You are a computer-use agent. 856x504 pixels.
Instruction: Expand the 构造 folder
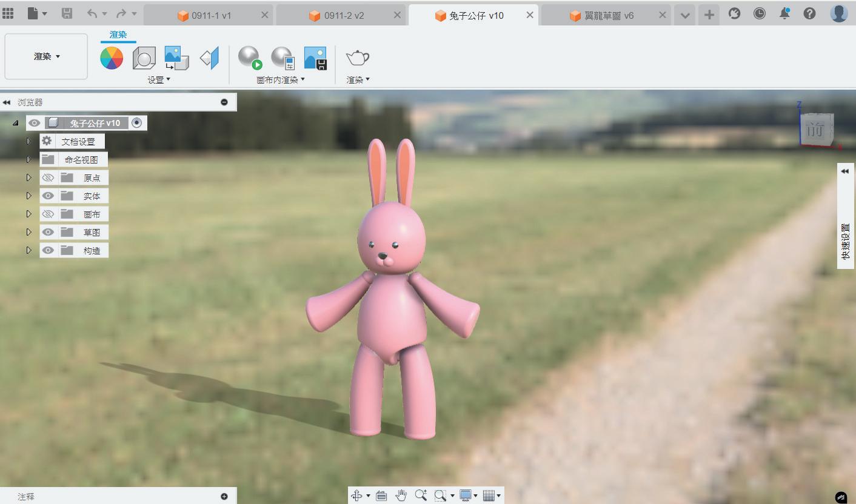point(28,250)
